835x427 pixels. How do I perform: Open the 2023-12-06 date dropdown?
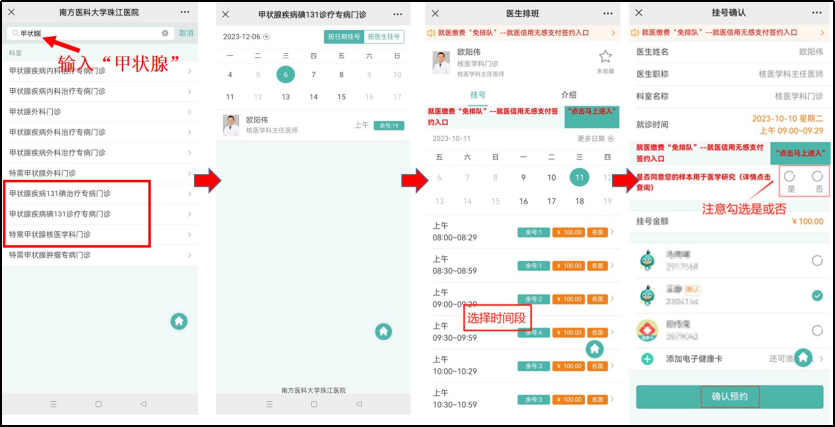246,37
